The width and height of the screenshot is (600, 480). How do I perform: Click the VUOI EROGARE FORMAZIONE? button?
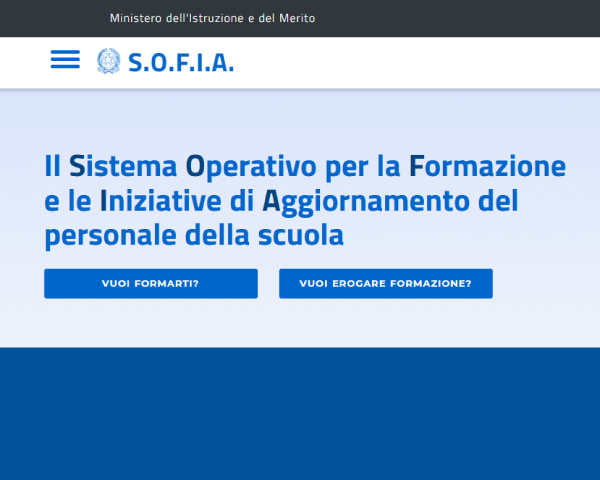386,284
